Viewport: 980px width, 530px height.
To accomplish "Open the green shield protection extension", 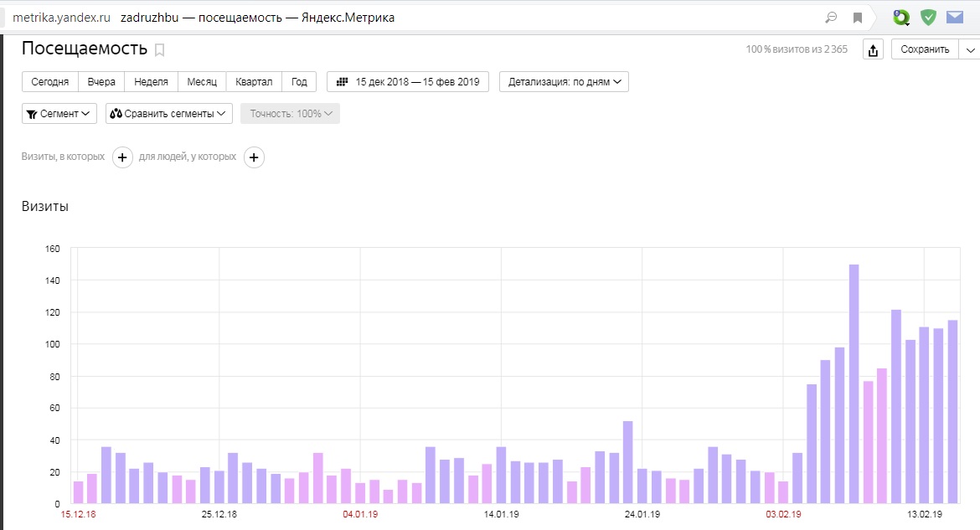I will pyautogui.click(x=928, y=18).
